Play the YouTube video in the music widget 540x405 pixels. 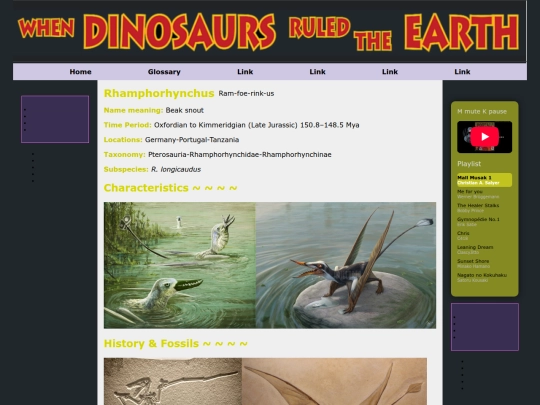point(484,137)
